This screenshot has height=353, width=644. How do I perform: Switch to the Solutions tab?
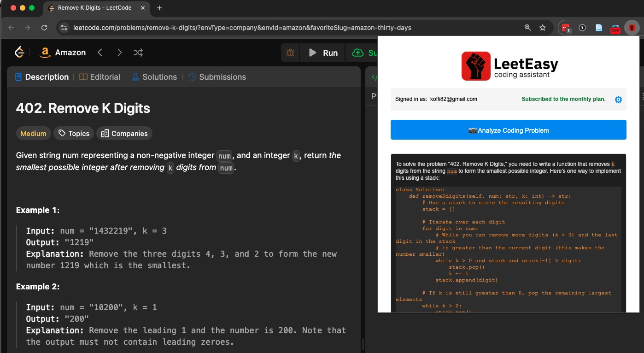pos(154,77)
